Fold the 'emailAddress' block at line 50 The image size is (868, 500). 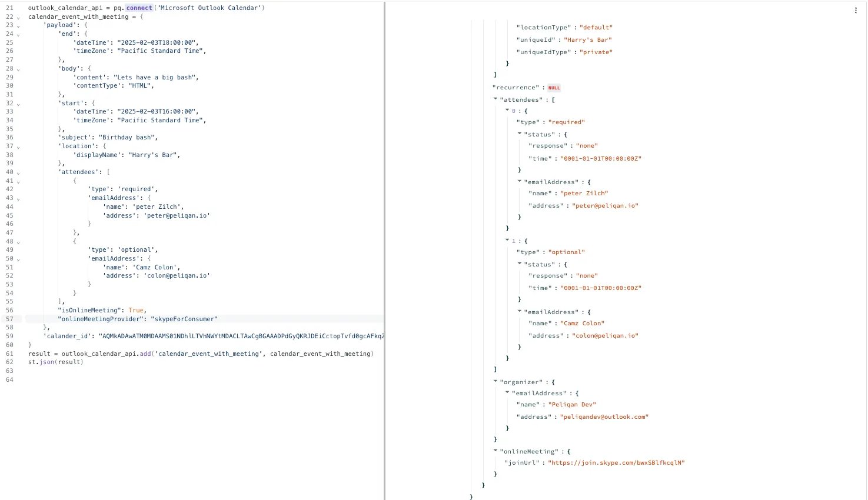click(18, 259)
